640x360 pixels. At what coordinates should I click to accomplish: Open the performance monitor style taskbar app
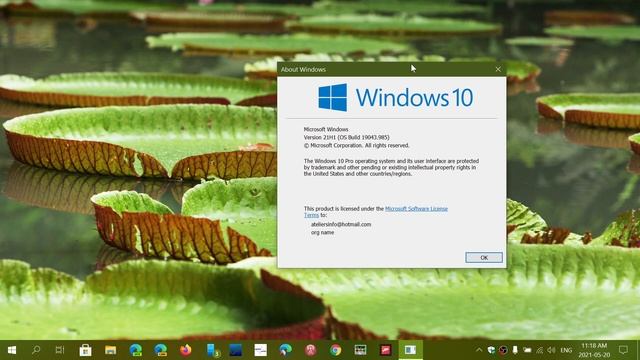coord(360,350)
